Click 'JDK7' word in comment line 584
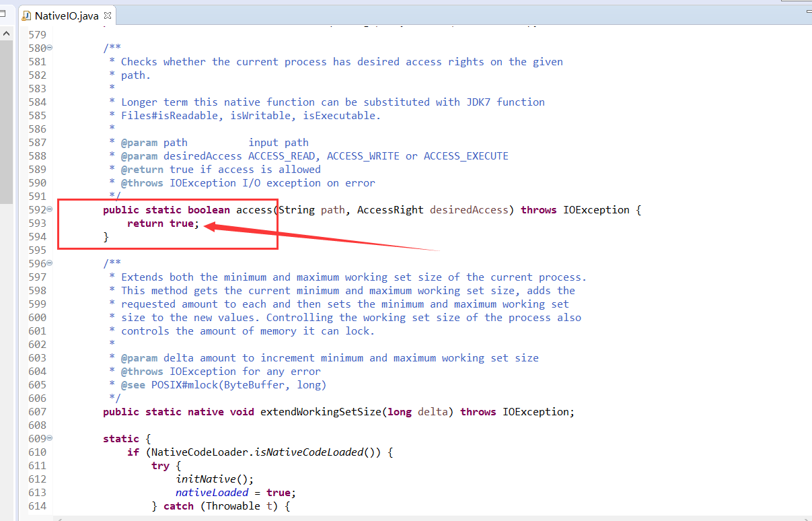The width and height of the screenshot is (812, 521). [478, 102]
